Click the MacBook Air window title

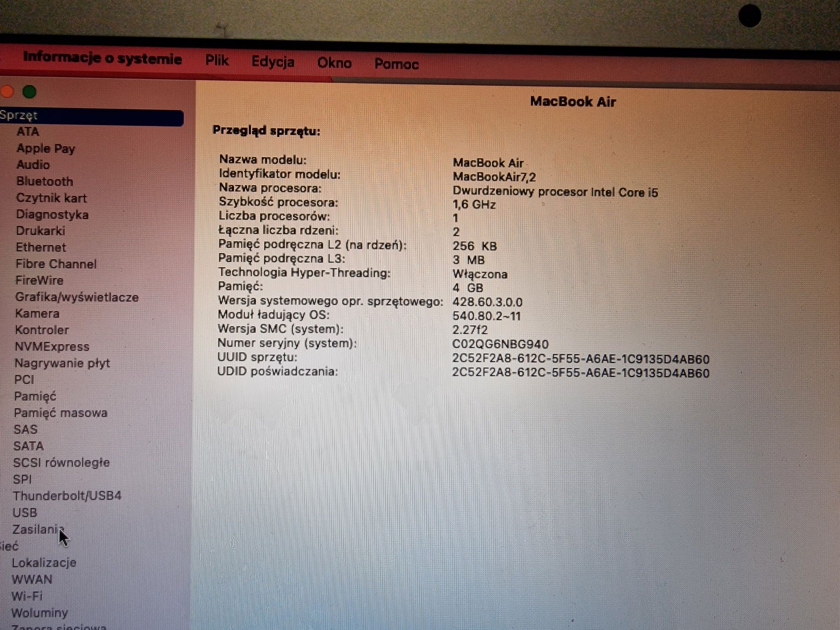tap(573, 102)
